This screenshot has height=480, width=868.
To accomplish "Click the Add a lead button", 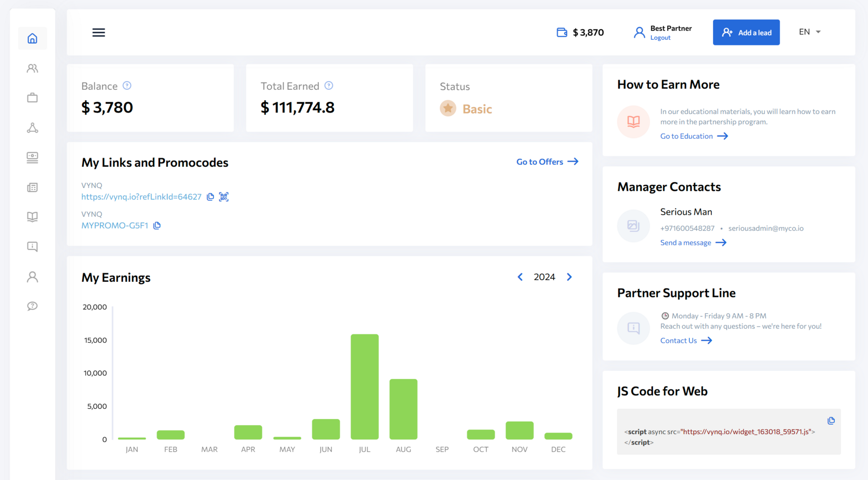I will (746, 33).
